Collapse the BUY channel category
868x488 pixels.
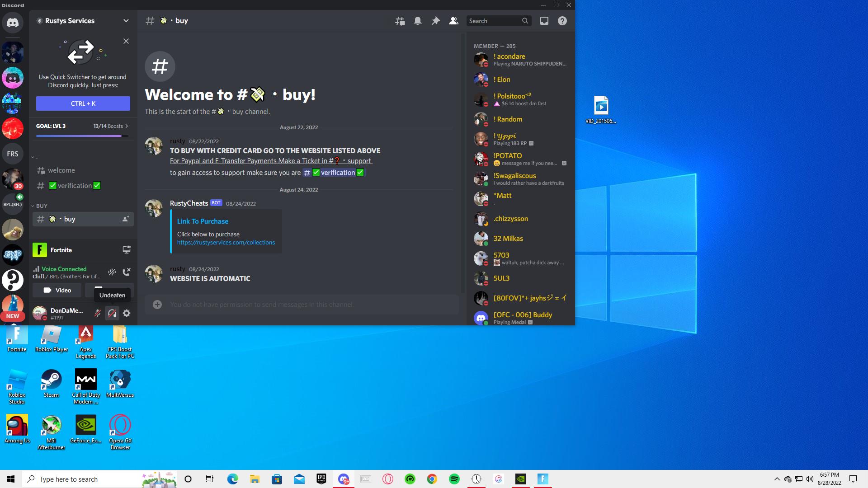[42, 206]
